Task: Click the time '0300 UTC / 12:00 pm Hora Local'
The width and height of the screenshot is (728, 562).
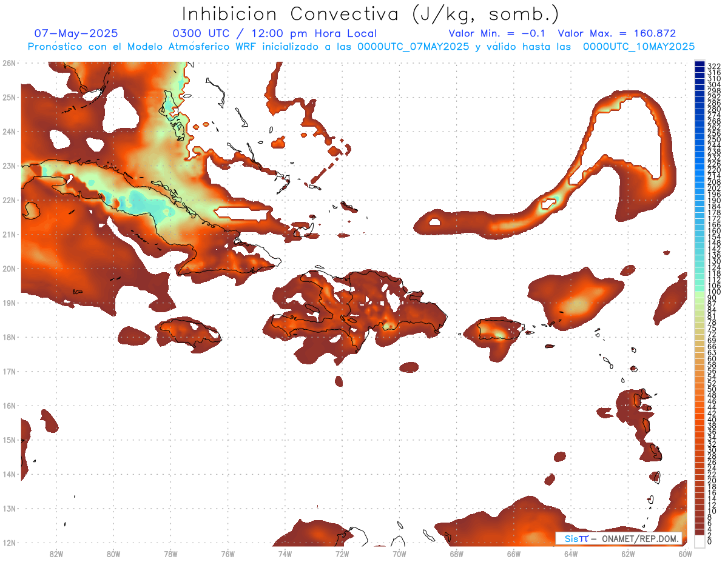Action: tap(275, 33)
